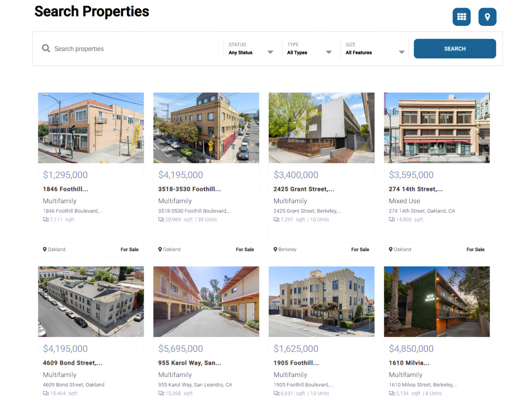Open the 955 Karol Way, San... listing title
This screenshot has width=532, height=399.
190,363
